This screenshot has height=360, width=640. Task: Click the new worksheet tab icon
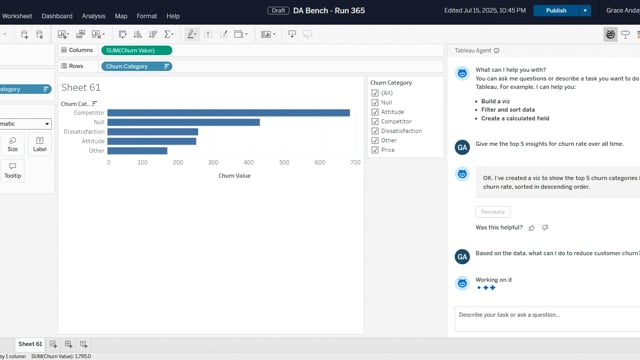[53, 344]
